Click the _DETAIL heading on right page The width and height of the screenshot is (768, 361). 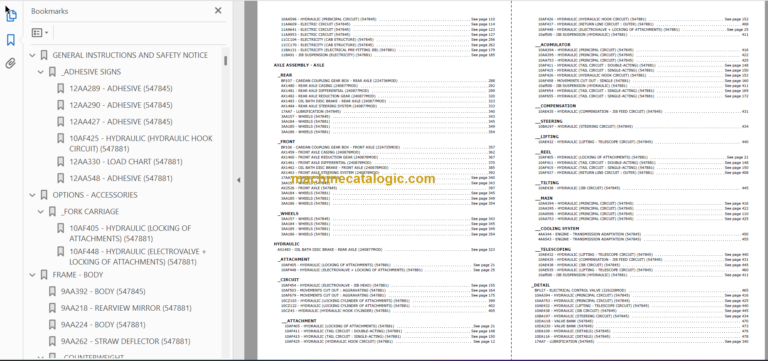[x=541, y=285]
